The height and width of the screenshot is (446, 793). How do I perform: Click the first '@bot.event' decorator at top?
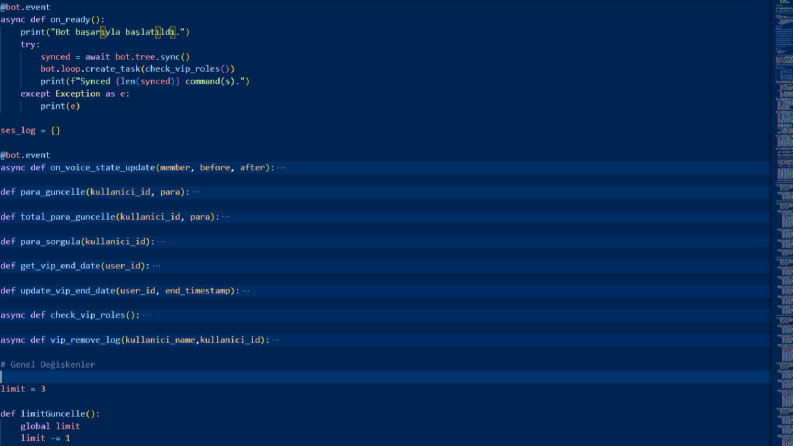(25, 7)
